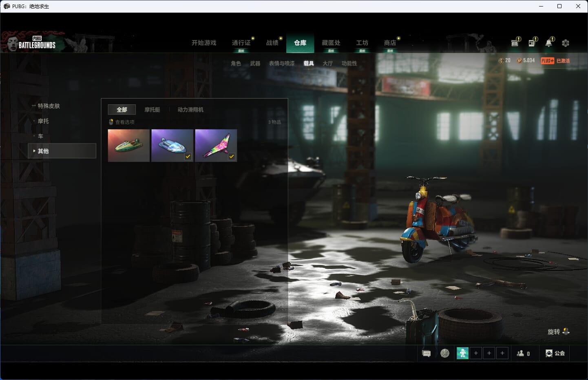Click the G-Coin balance icon showing 20

point(501,60)
